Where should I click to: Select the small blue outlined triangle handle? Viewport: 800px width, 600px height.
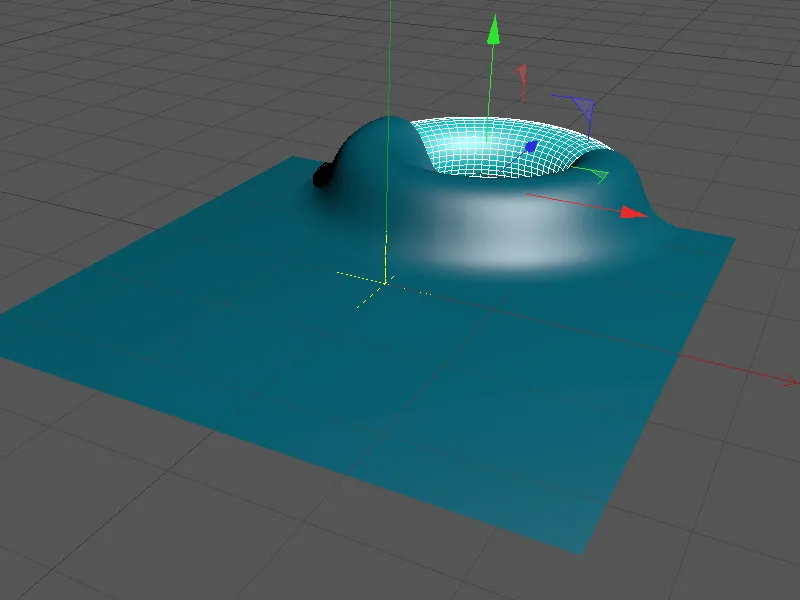click(x=585, y=108)
